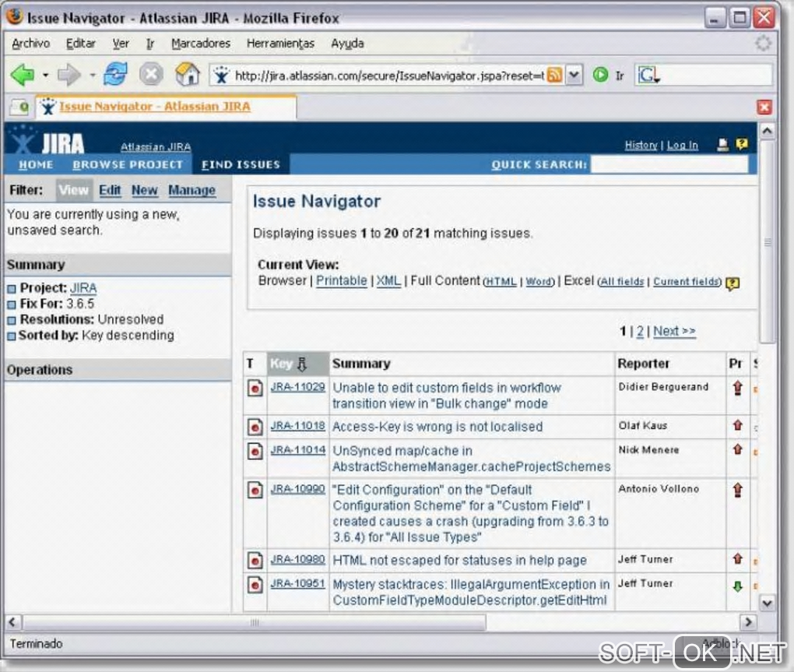Open the BROWSE PROJECT navigation tab
The width and height of the screenshot is (794, 672).
128,164
